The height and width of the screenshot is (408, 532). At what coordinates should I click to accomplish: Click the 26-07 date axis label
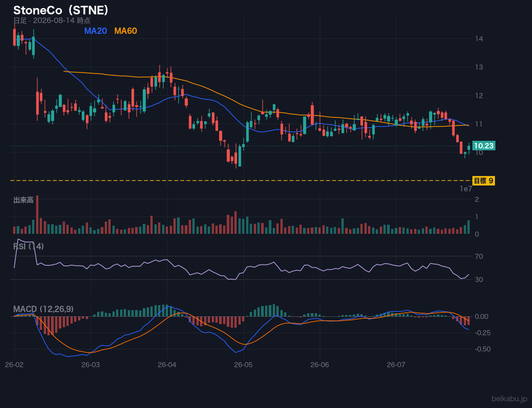click(396, 365)
